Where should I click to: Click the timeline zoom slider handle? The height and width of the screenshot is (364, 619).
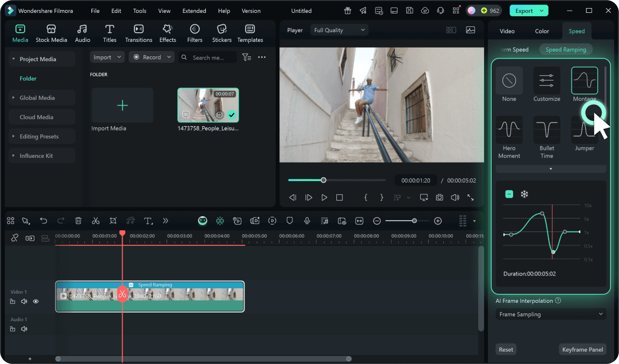pyautogui.click(x=414, y=221)
